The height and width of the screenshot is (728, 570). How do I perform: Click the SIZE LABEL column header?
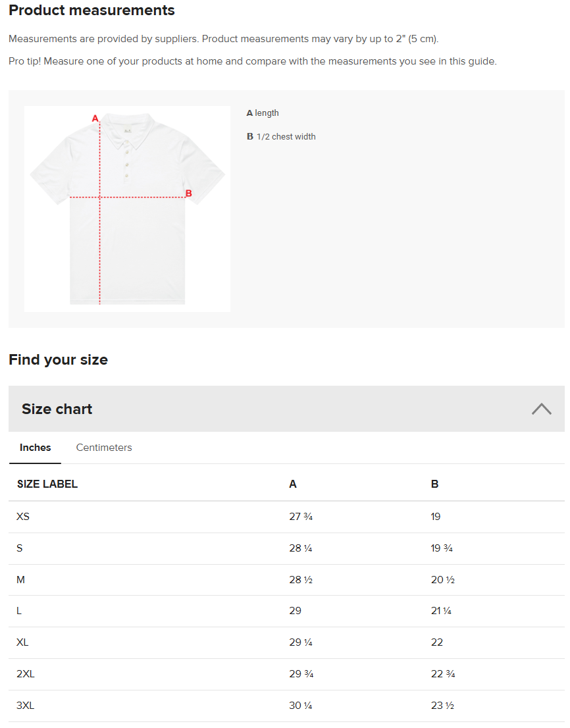tap(47, 484)
